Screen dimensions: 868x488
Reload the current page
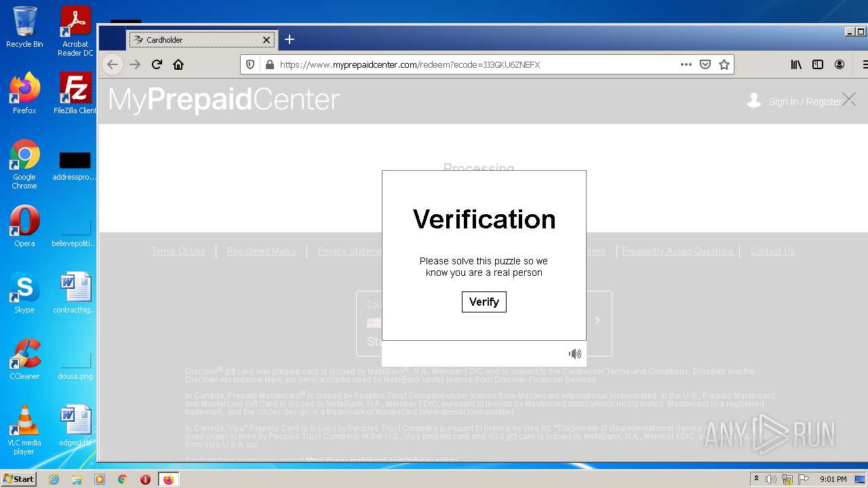click(157, 64)
